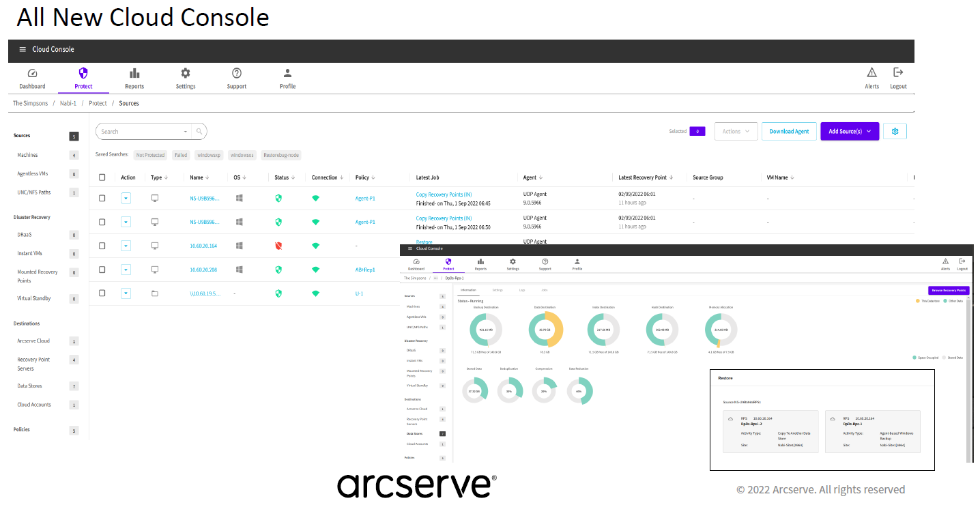Viewport: 980px width, 505px height.
Task: Open Support question mark icon
Action: coord(237,73)
